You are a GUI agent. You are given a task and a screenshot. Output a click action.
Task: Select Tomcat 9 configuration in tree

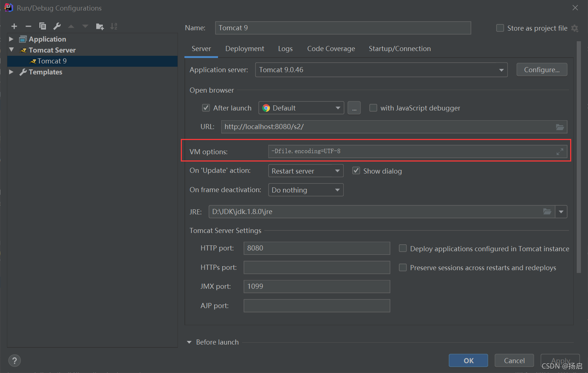(92, 61)
